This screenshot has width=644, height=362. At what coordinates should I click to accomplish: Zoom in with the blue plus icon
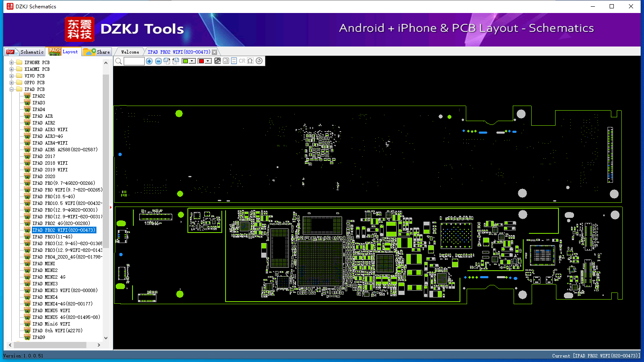(149, 61)
